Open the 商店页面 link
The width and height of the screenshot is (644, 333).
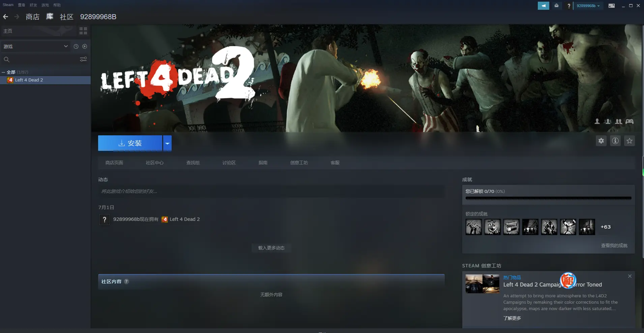coord(114,163)
